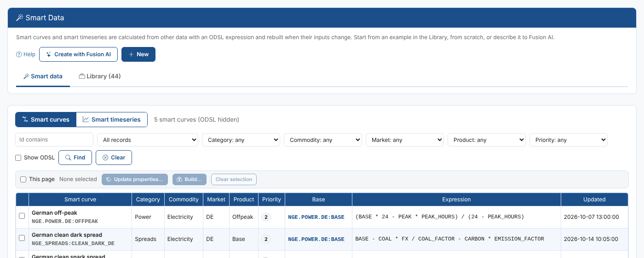Click the Market column header
Viewport: 644px width, 258px height.
(216, 199)
